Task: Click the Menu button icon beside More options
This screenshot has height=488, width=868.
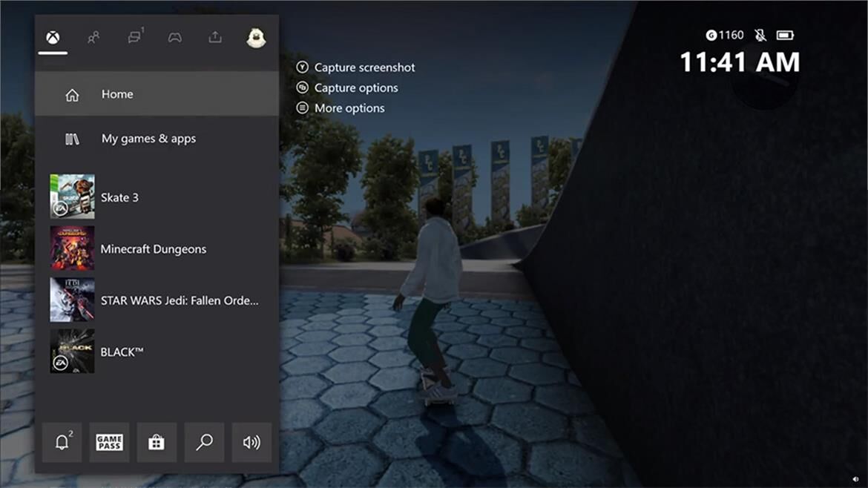Action: [302, 108]
